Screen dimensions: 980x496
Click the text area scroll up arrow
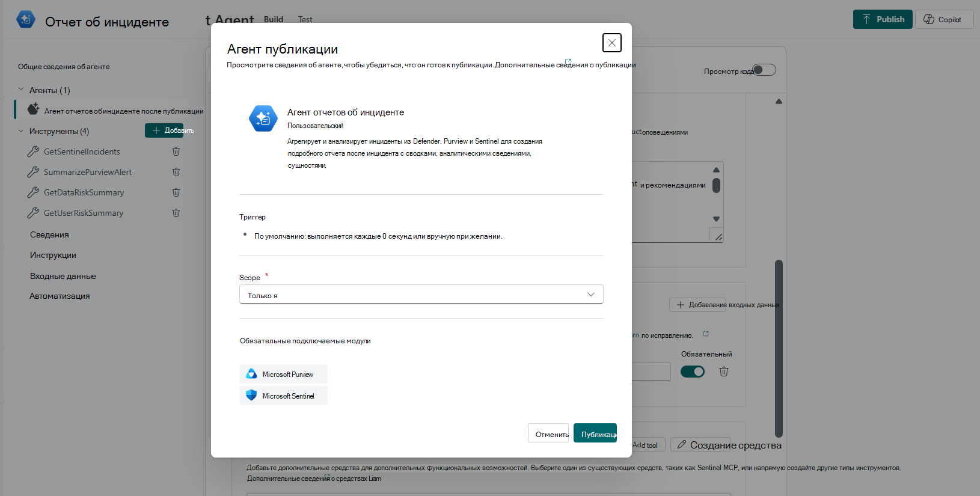716,170
